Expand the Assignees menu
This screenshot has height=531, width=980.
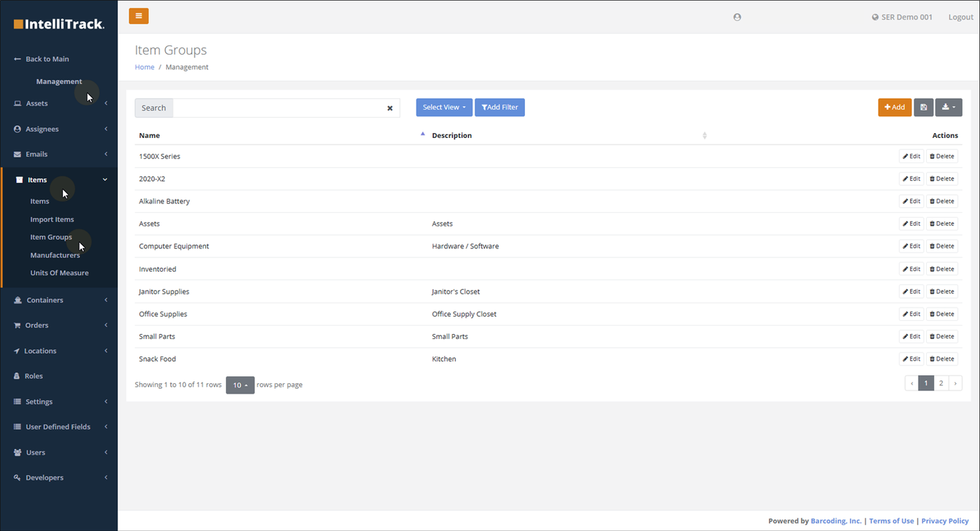click(59, 129)
